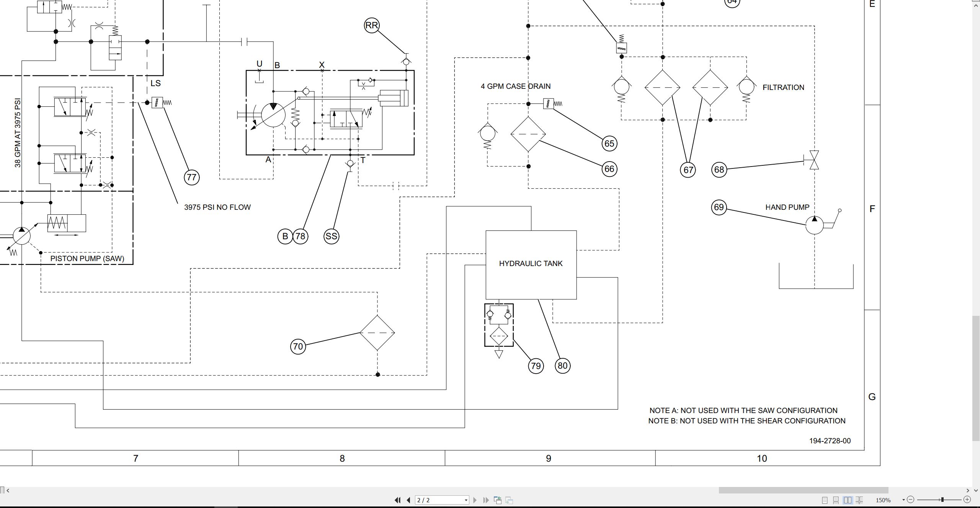This screenshot has height=508, width=980.
Task: Click the B callout circle beside 78
Action: (285, 236)
